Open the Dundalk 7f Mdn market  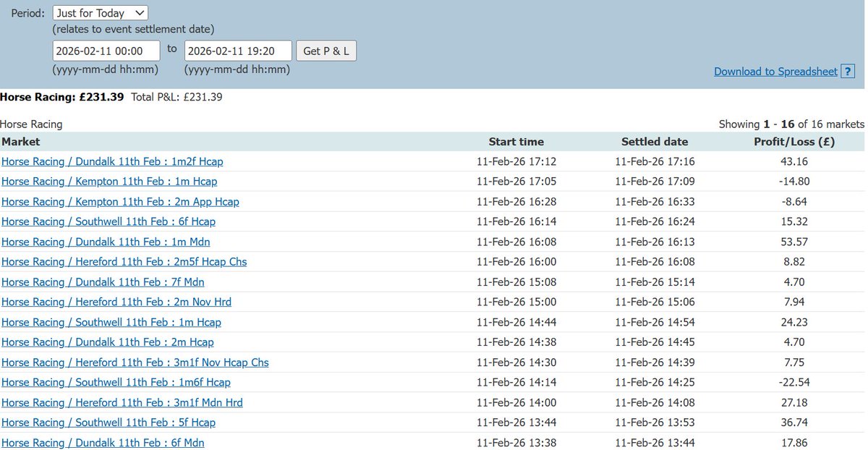pos(103,281)
